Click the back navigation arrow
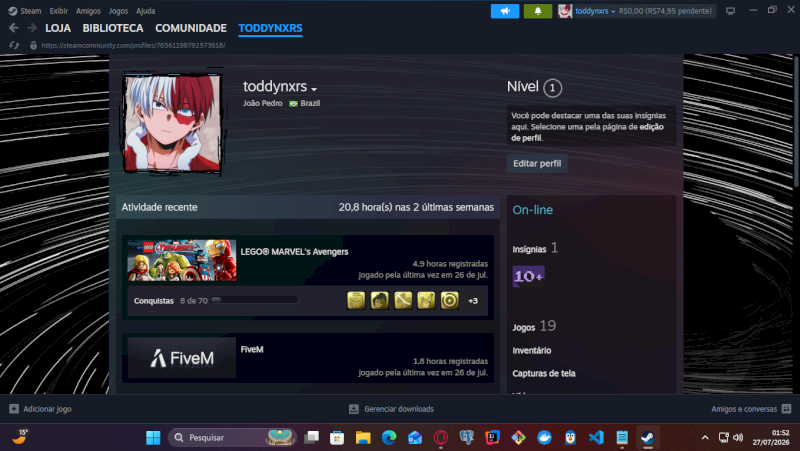Screen dimensions: 800x451 (x=14, y=28)
